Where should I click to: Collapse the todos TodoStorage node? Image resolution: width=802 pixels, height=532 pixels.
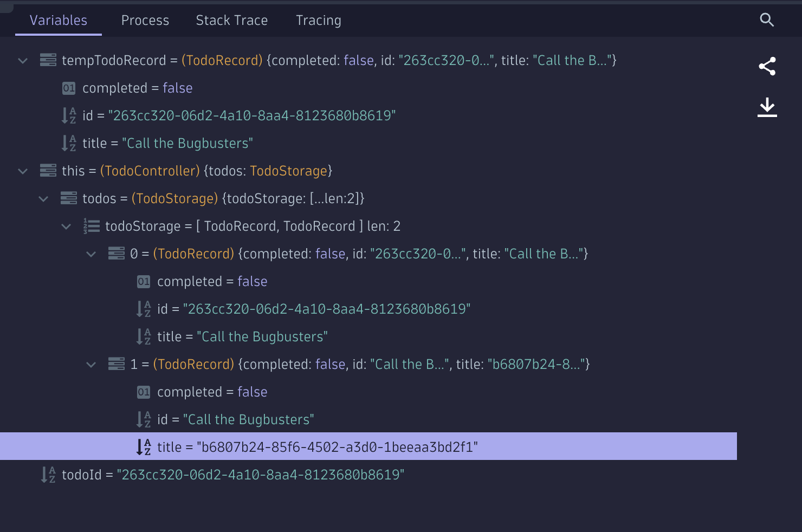pos(43,199)
